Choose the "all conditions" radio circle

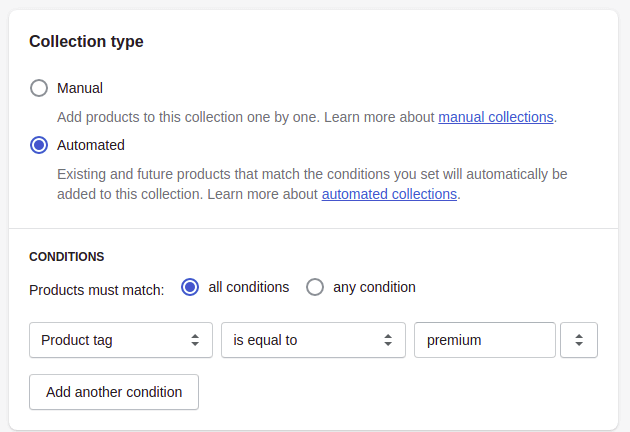[x=190, y=288]
